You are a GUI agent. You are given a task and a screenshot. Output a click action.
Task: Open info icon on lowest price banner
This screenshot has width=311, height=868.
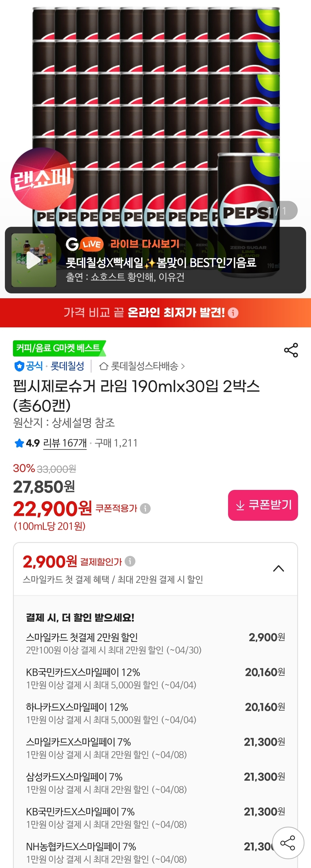(233, 313)
